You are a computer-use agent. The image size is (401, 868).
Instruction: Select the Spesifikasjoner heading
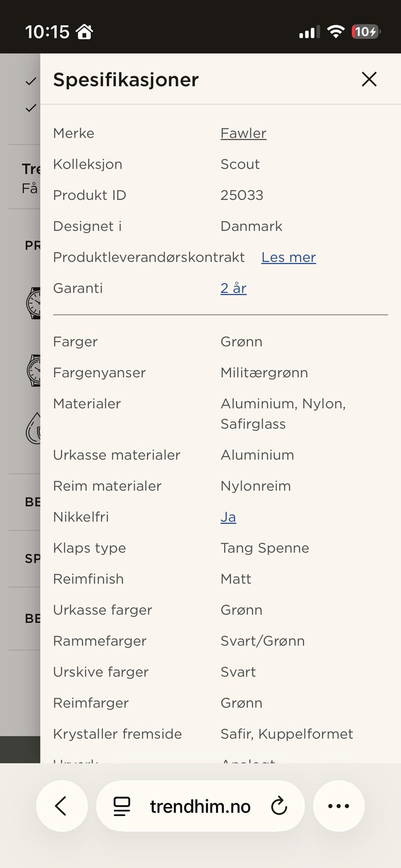pyautogui.click(x=126, y=79)
